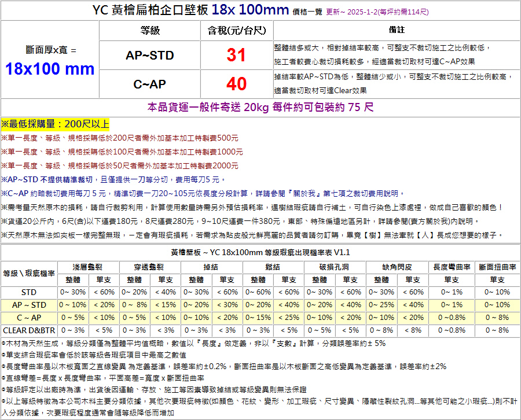Click the '淺層龜裂' column header
The width and height of the screenshot is (521, 420).
coord(88,267)
